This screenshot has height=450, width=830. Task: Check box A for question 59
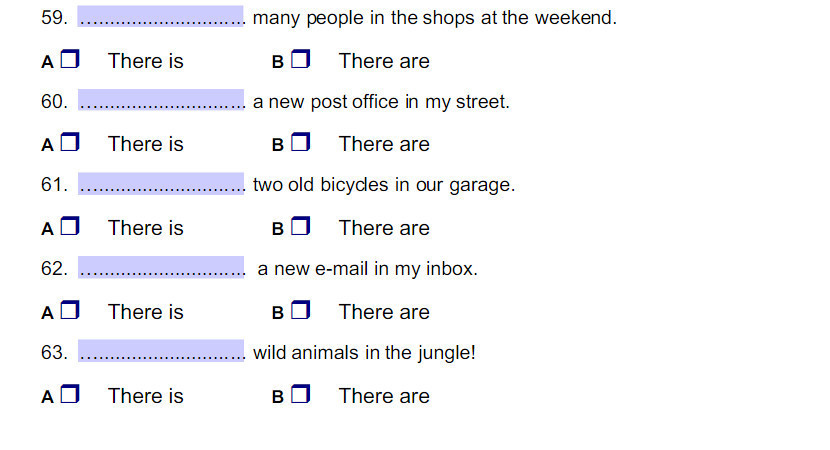click(x=69, y=59)
